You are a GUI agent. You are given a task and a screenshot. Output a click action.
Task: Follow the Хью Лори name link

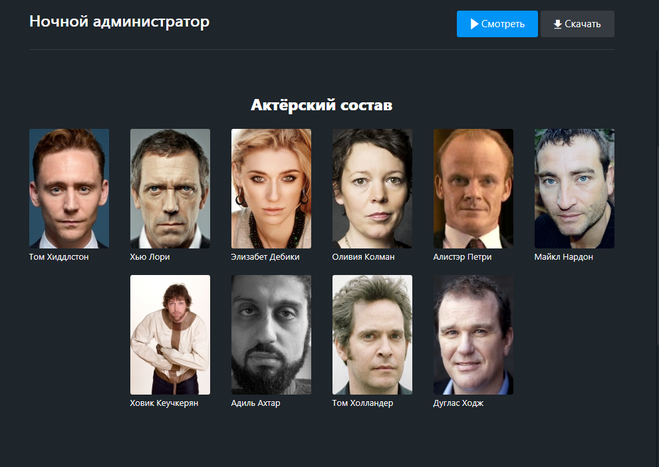(150, 257)
